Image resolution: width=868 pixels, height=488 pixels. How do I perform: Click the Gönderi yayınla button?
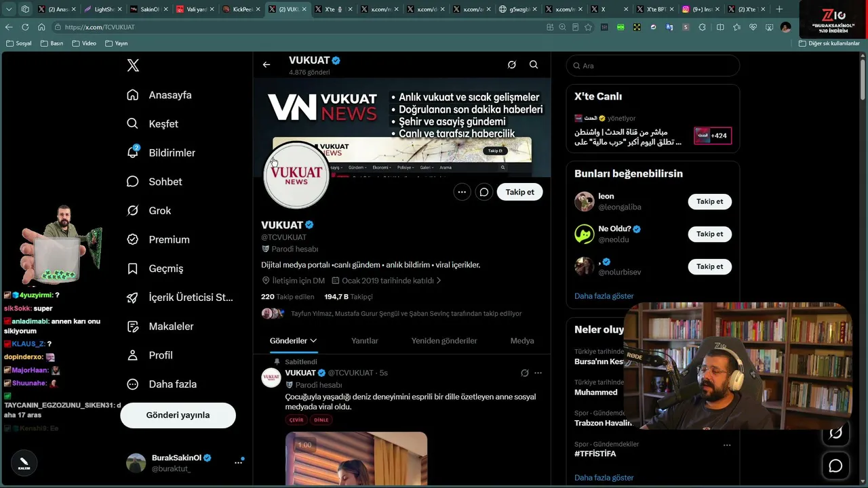coord(178,415)
